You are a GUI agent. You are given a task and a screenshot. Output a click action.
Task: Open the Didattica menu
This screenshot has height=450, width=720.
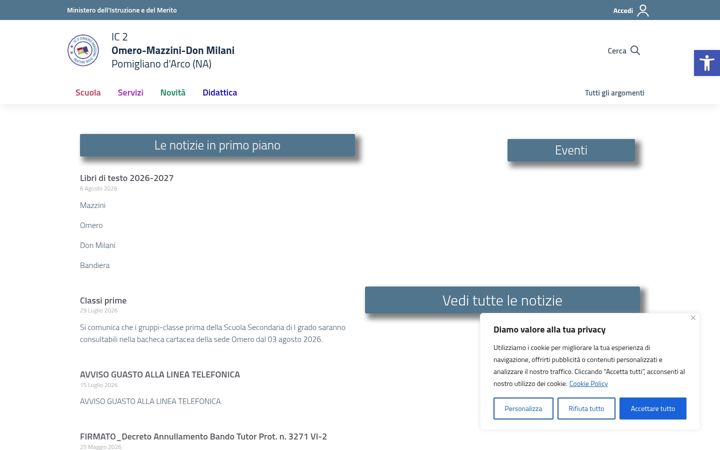click(x=219, y=93)
